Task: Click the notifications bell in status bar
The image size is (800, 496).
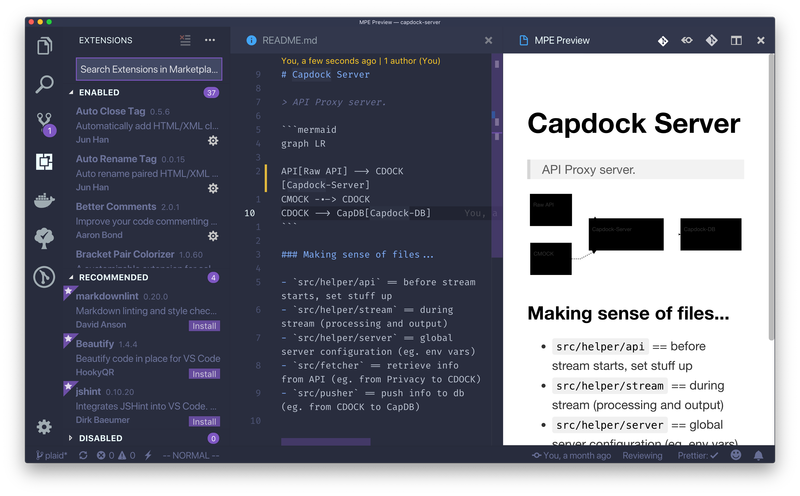Action: (x=758, y=455)
